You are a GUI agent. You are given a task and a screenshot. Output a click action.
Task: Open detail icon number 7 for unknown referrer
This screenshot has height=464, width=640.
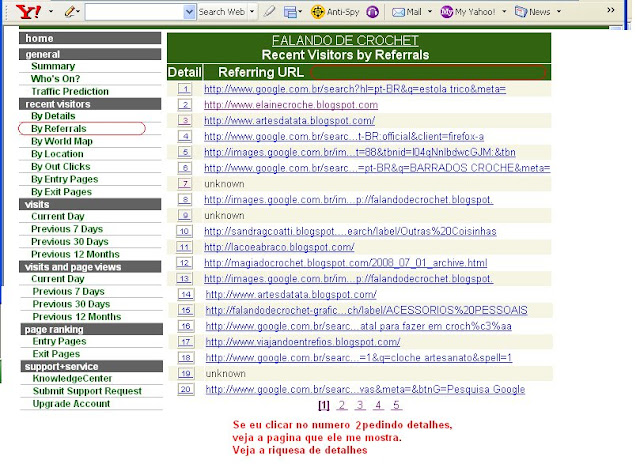click(185, 184)
